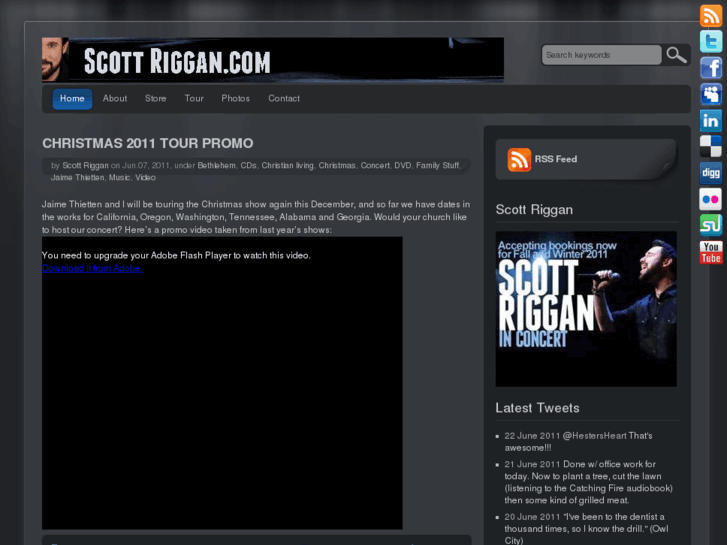Click the Scott Riggan.com header banner
Image resolution: width=727 pixels, height=545 pixels.
coord(273,60)
